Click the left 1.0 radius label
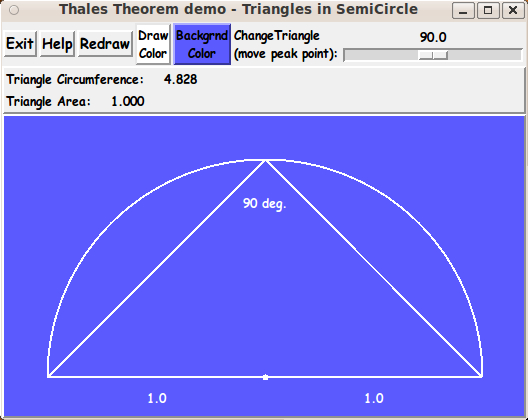528x420 pixels. pos(157,398)
